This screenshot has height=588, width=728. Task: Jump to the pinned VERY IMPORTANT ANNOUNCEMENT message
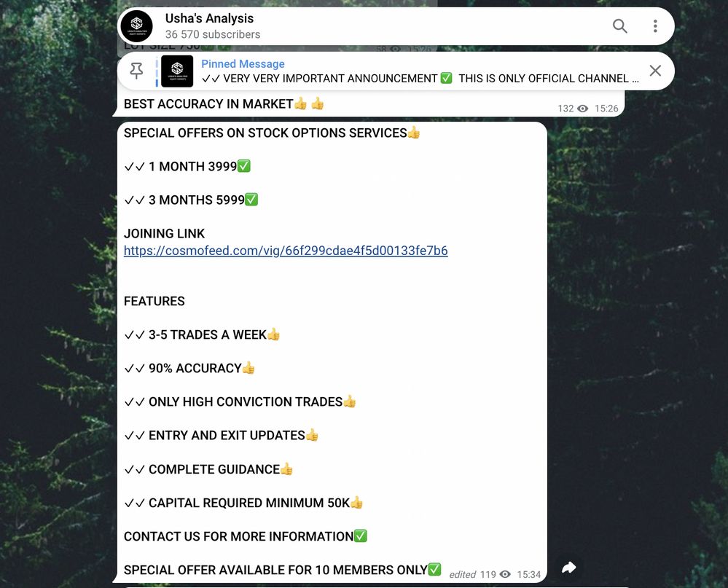click(420, 79)
